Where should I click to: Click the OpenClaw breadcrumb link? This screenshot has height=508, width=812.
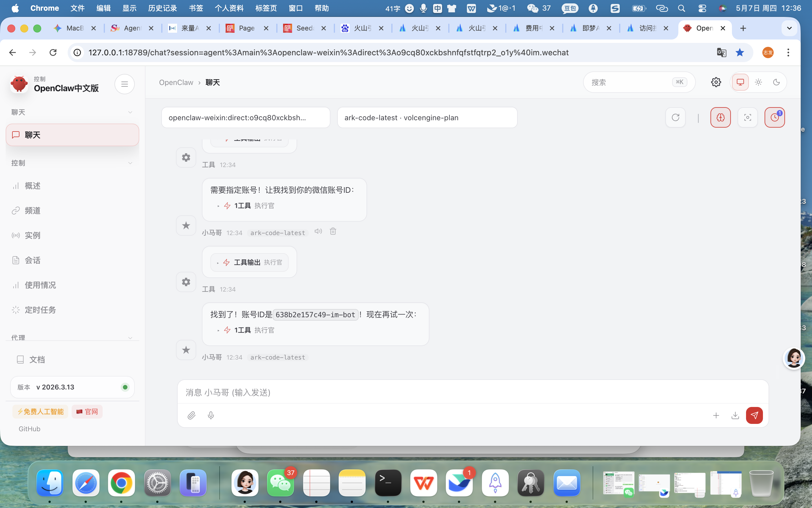coord(176,83)
